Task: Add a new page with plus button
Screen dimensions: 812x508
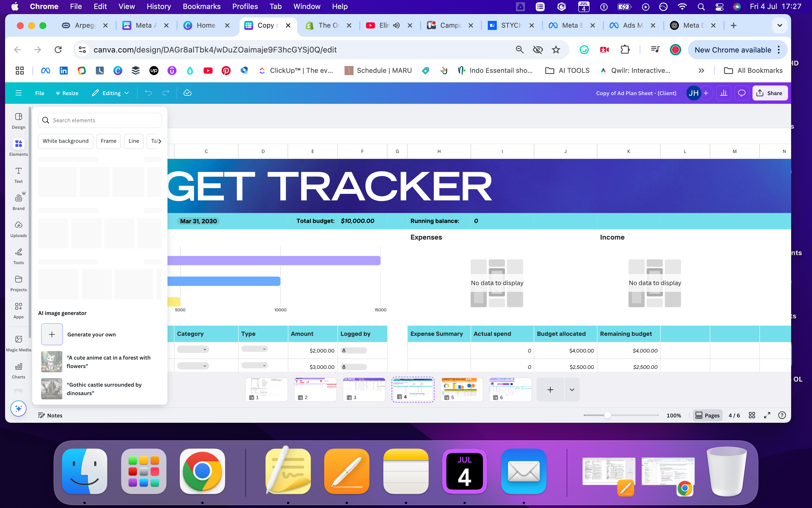Action: coord(550,390)
